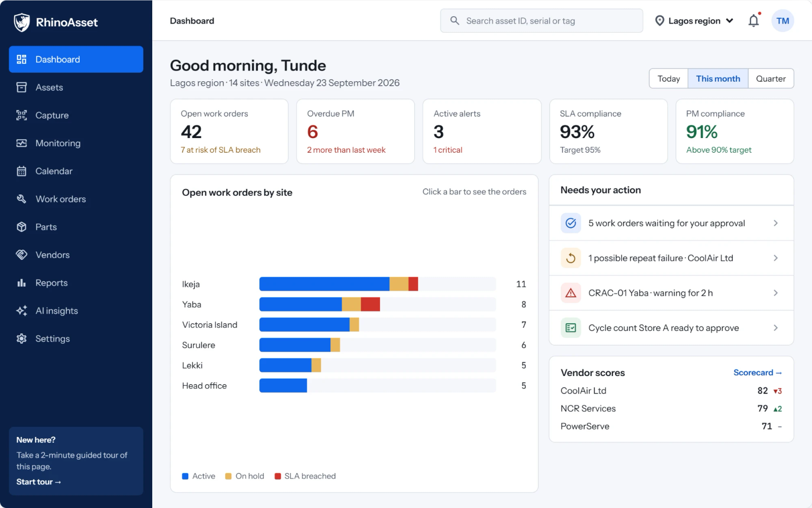This screenshot has width=812, height=508.
Task: Open Assets from the sidebar icon
Action: tap(21, 87)
